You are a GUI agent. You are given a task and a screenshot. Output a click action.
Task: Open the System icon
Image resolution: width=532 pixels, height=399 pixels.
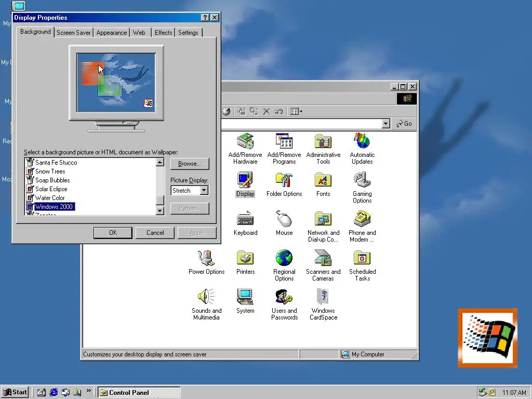245,301
